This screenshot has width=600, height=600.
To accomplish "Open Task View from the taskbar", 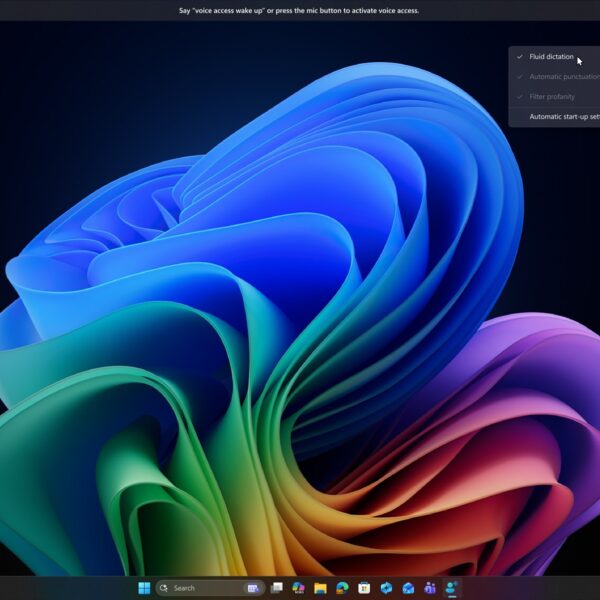I will 277,588.
